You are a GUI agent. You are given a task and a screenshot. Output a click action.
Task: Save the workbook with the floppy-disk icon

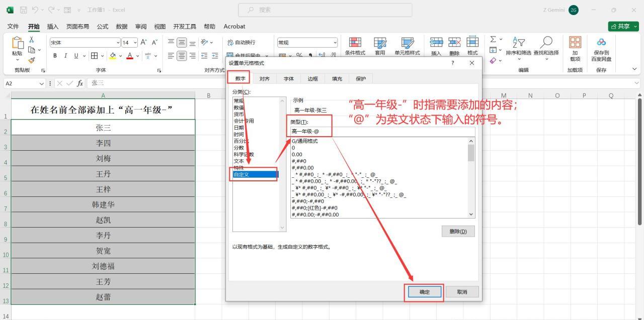pyautogui.click(x=23, y=10)
